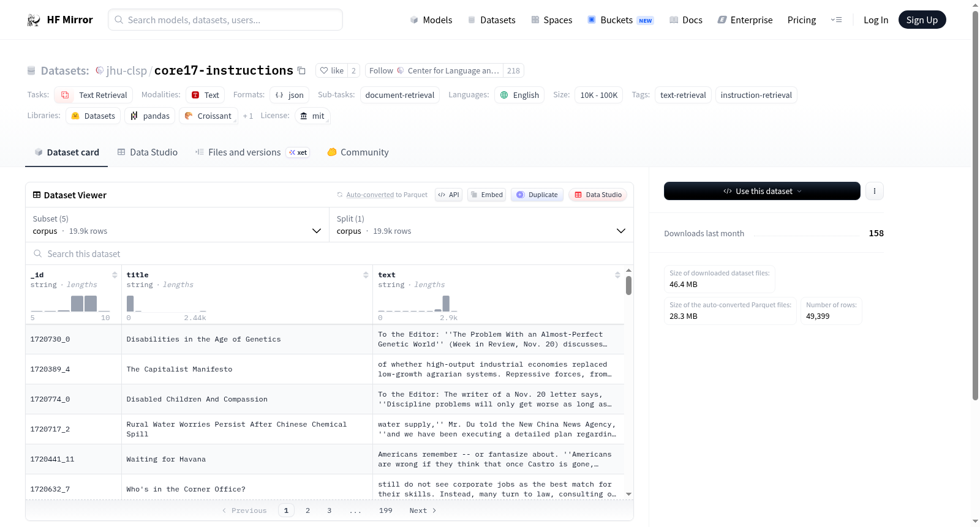Click the text-retrieval tag
The image size is (980, 527).
coord(683,95)
